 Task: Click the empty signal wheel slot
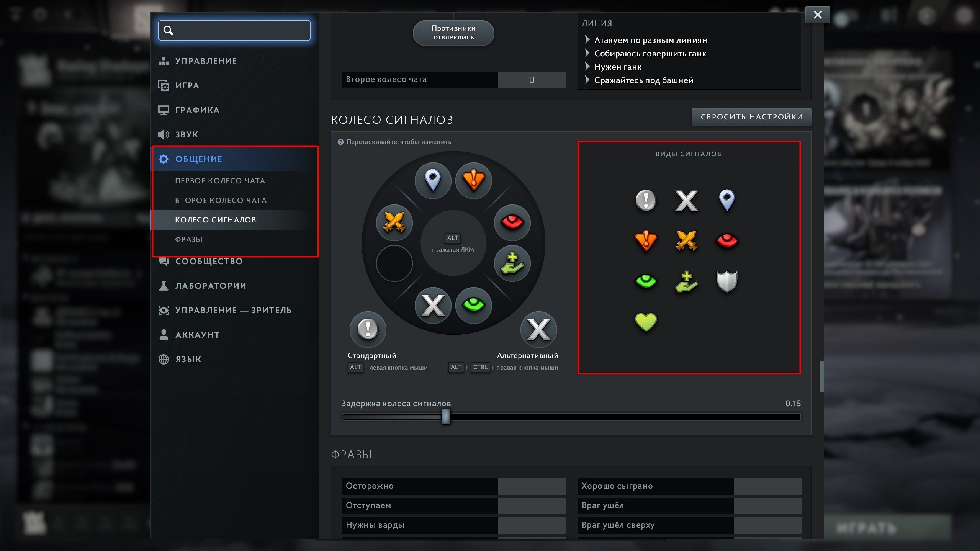[x=394, y=263]
